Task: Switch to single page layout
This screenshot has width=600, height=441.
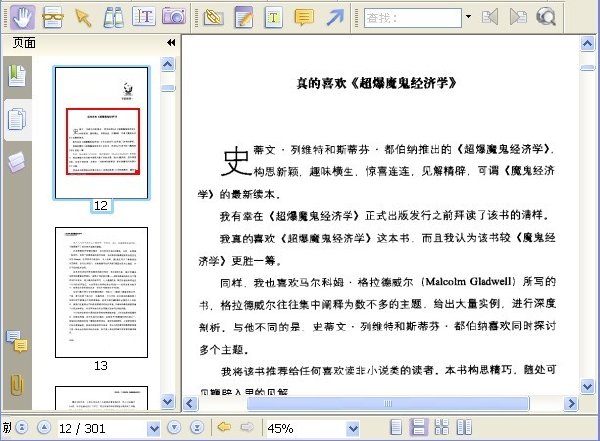Action: [396, 427]
